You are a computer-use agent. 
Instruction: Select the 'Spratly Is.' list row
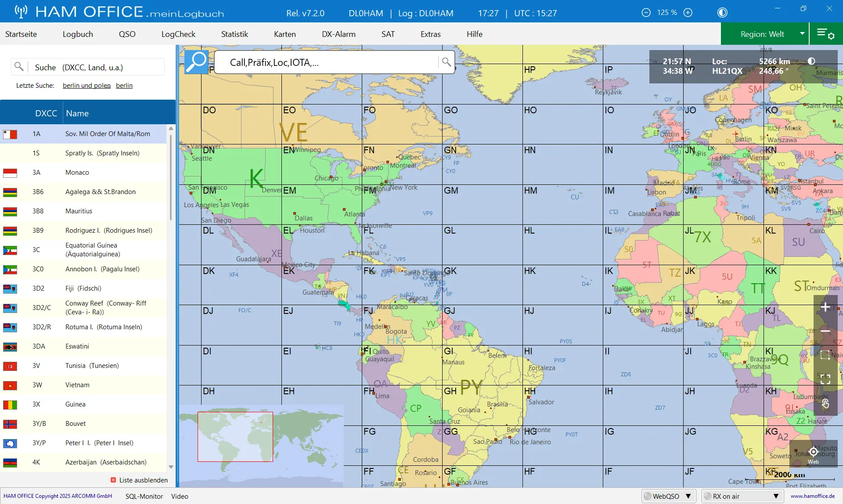pos(83,153)
